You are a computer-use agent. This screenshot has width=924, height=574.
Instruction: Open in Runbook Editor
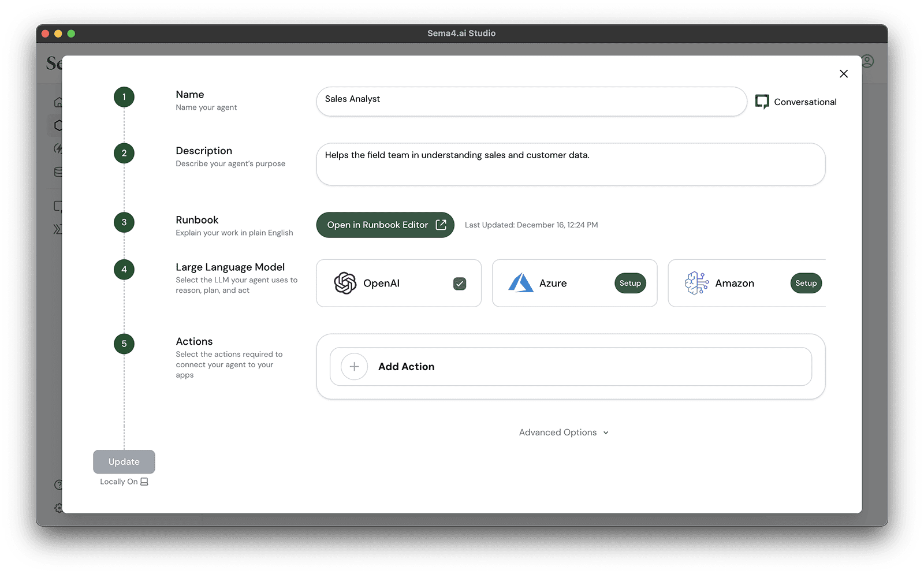[385, 225]
